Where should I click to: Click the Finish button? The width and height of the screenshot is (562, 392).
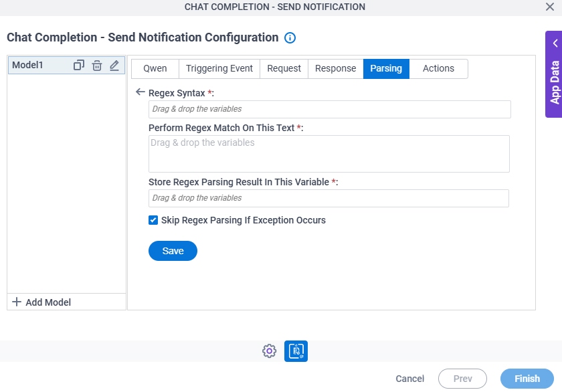527,379
